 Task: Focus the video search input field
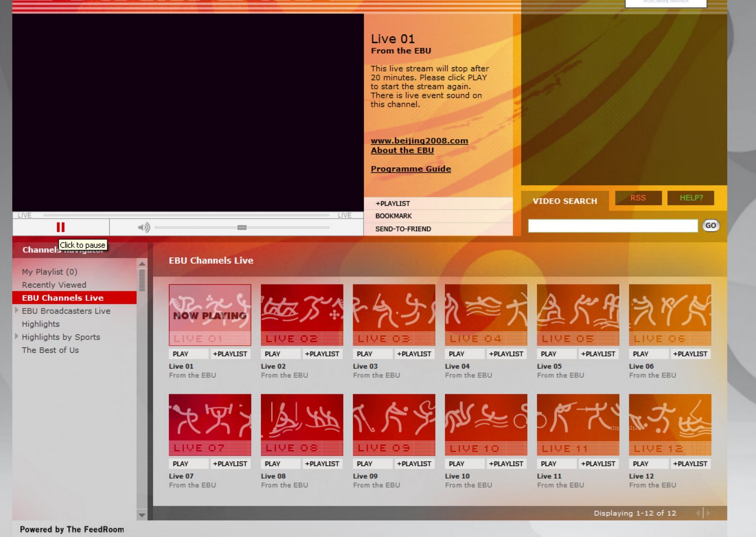pyautogui.click(x=613, y=226)
